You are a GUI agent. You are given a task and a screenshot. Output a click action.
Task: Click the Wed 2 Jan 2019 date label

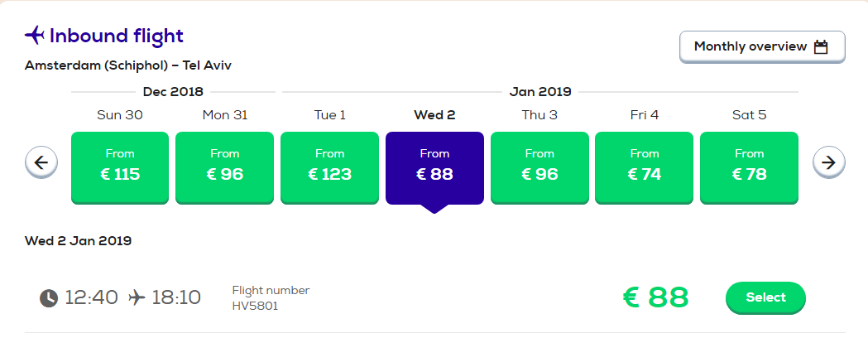(x=78, y=241)
